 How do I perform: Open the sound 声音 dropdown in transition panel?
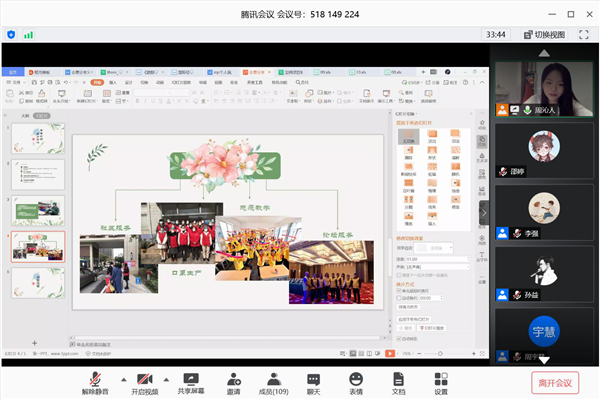pos(437,267)
